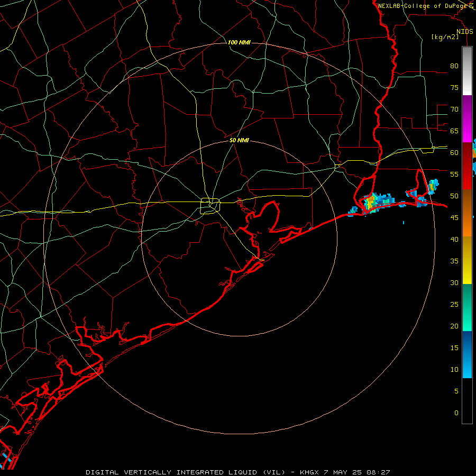Click the 15 value on color scale
Image resolution: width=476 pixels, height=476 pixels.
click(x=454, y=348)
